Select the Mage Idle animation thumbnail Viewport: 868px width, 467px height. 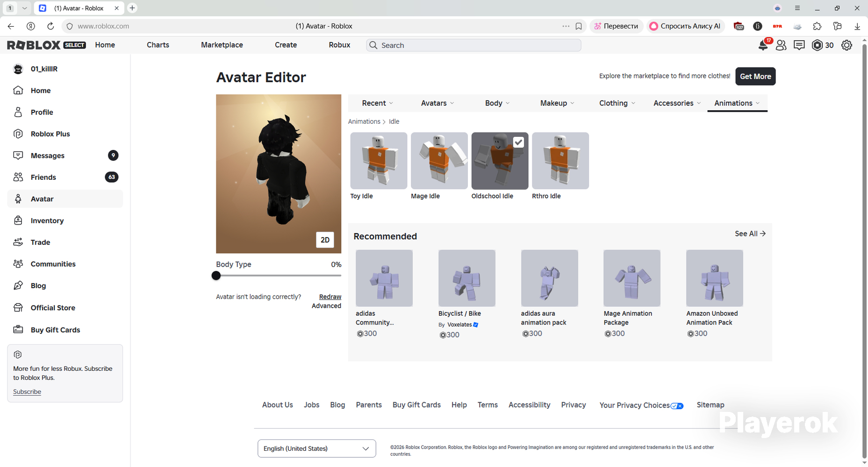click(x=439, y=161)
